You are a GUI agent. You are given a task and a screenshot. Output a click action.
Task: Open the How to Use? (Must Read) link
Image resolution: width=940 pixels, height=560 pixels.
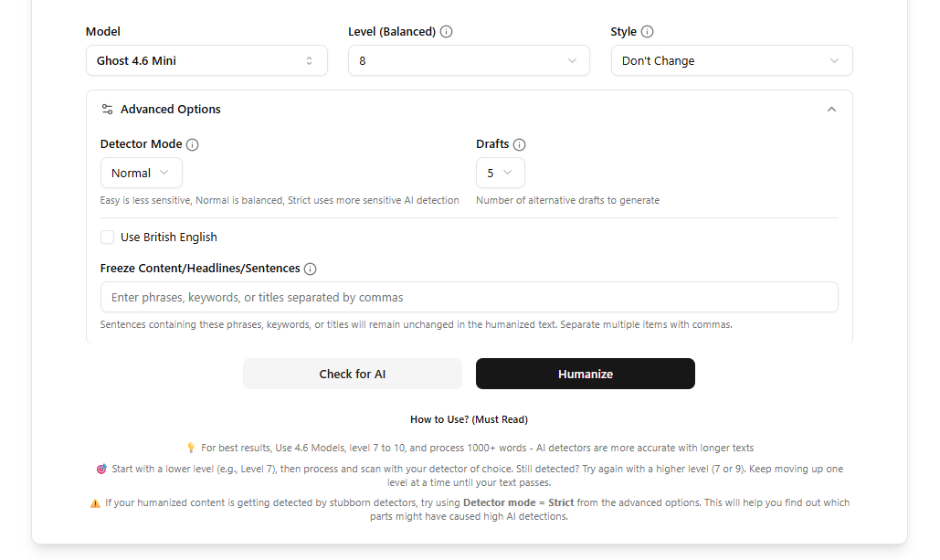(469, 419)
